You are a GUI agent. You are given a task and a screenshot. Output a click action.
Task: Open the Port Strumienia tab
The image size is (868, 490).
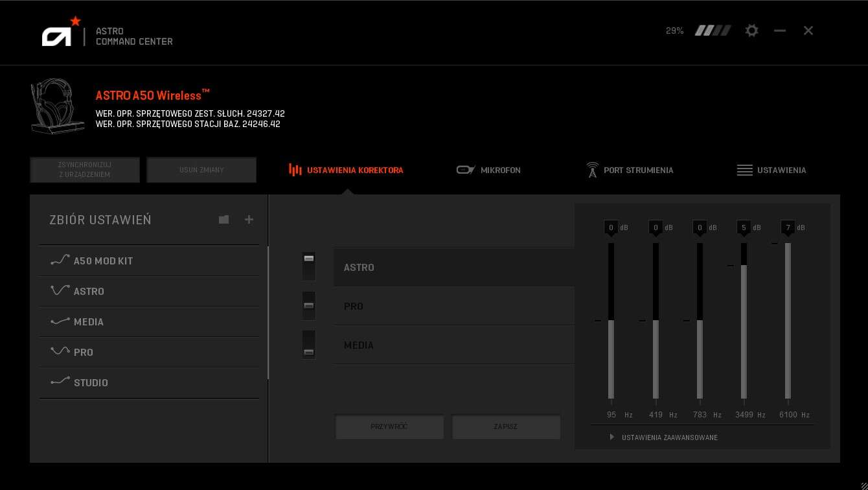click(630, 170)
